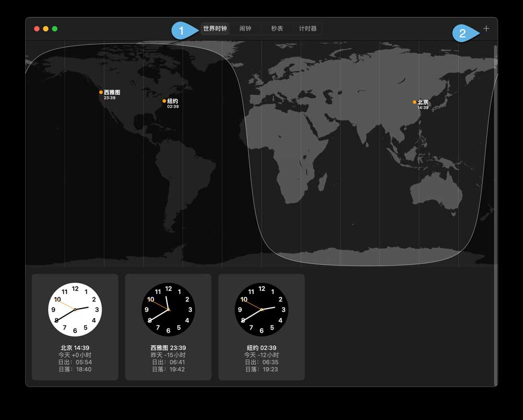Image resolution: width=523 pixels, height=420 pixels.
Task: Open the 闹钟 tab
Action: coord(245,29)
